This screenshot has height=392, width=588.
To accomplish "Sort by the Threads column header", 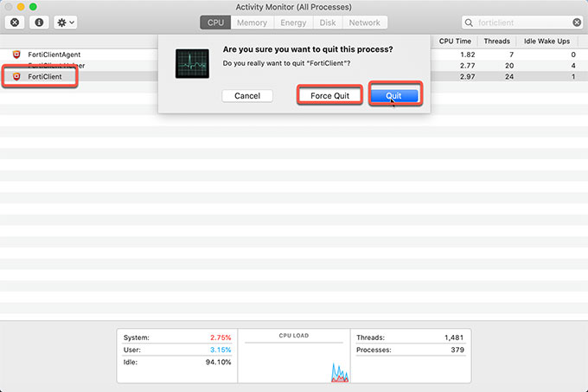I will pos(496,41).
